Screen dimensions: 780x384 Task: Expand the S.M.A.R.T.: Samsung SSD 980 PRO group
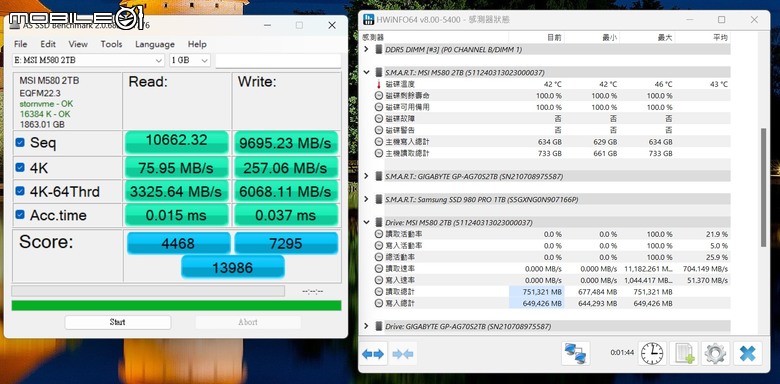pos(367,199)
